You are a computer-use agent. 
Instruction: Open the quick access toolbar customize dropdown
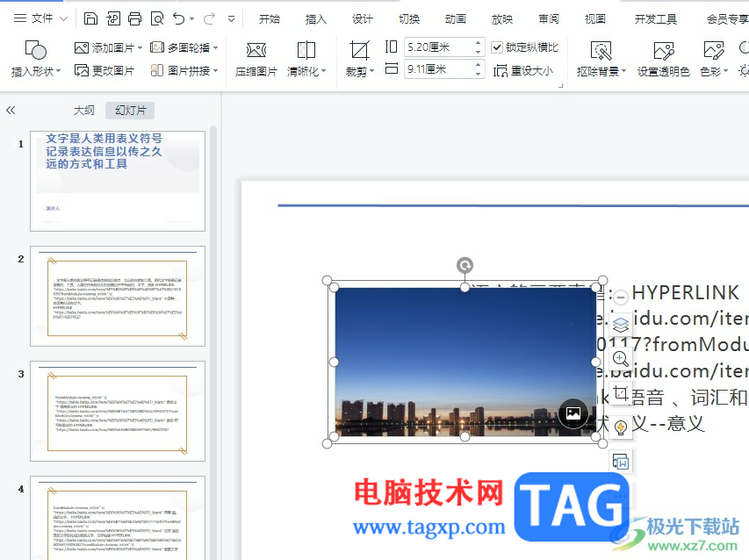(x=231, y=19)
